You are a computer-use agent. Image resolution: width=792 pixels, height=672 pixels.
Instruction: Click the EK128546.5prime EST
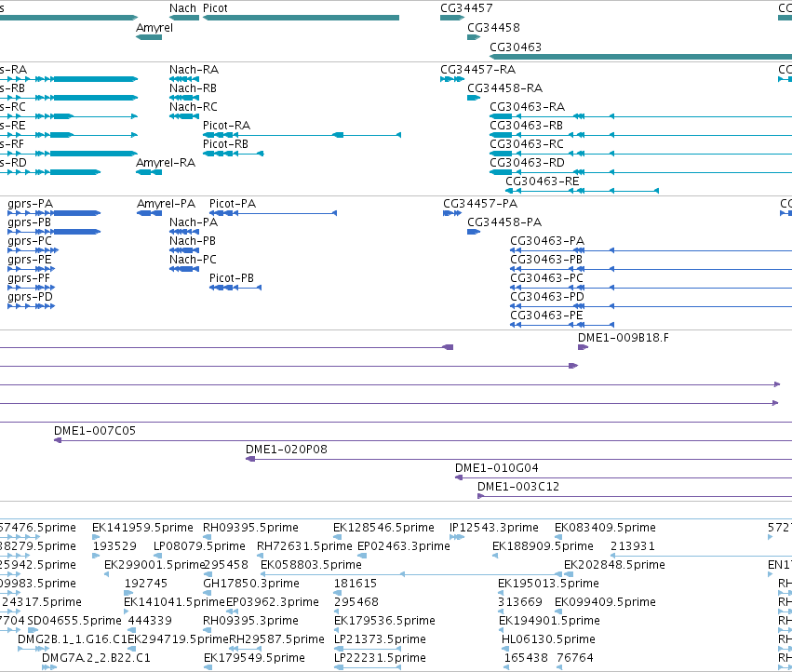pyautogui.click(x=338, y=537)
